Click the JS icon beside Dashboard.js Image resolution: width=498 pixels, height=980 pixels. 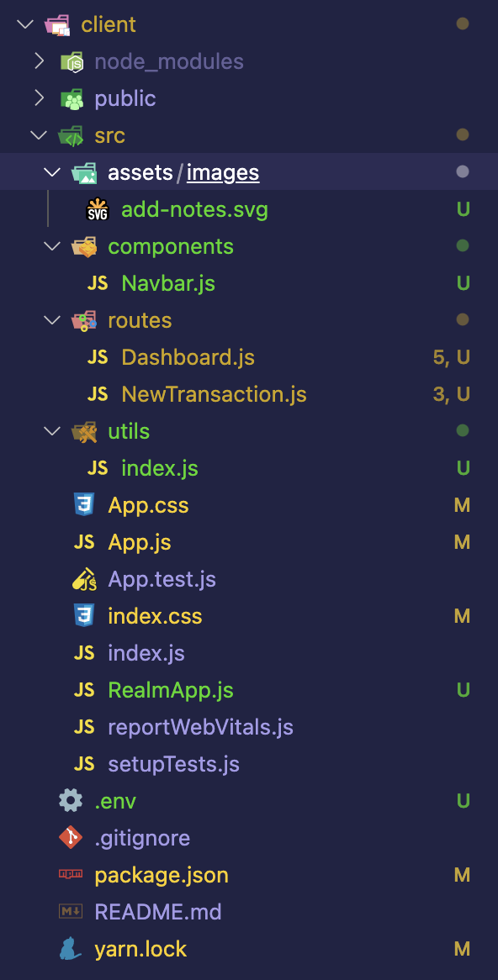coord(98,357)
